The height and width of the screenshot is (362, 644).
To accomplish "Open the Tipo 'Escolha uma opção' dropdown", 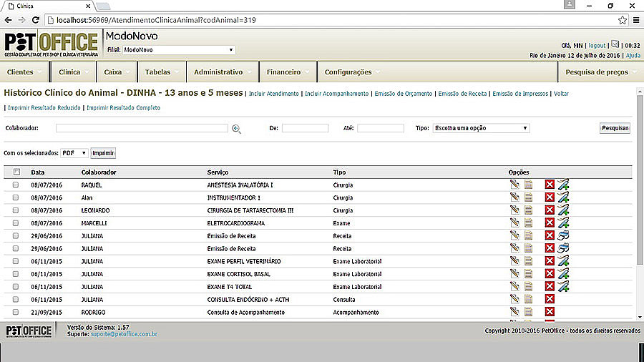I will point(480,128).
